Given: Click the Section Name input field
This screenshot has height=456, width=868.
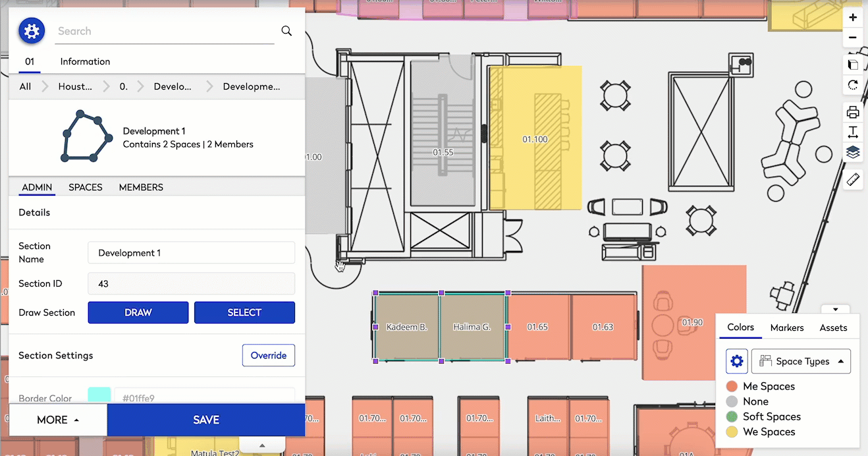Looking at the screenshot, I should (191, 253).
